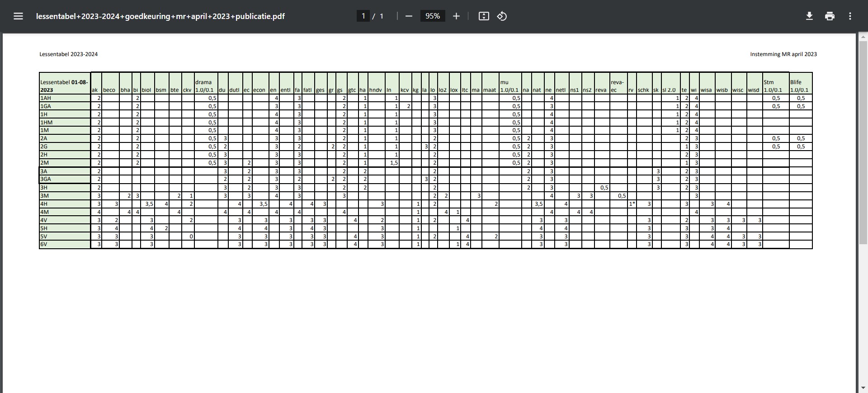The image size is (868, 393).
Task: Click the 'Stm 1.0/0.1' column header
Action: [x=776, y=83]
